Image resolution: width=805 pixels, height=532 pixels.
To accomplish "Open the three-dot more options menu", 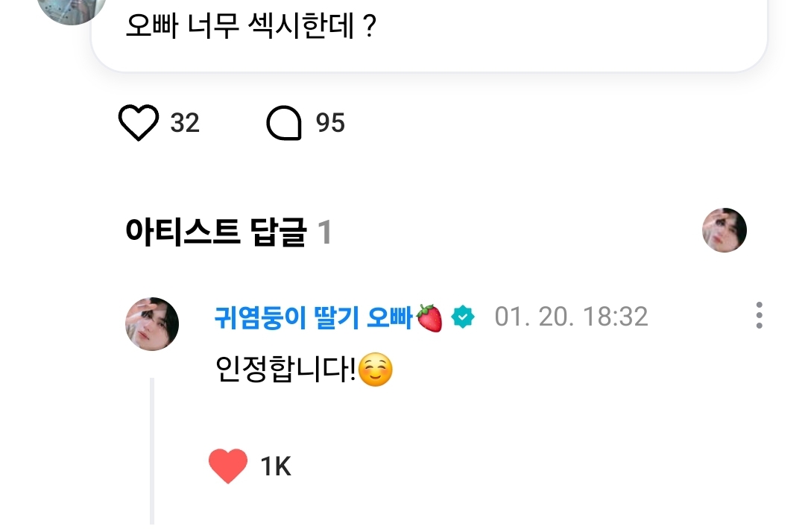I will pos(759,316).
